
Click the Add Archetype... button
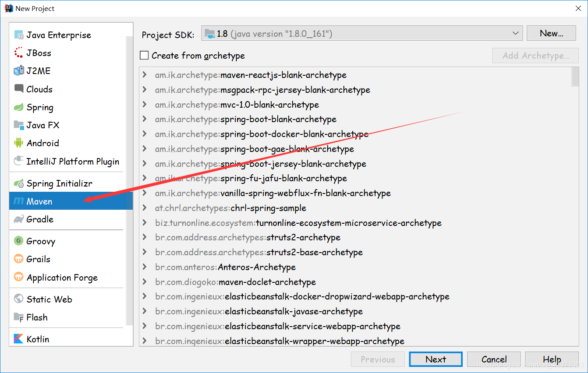point(535,56)
